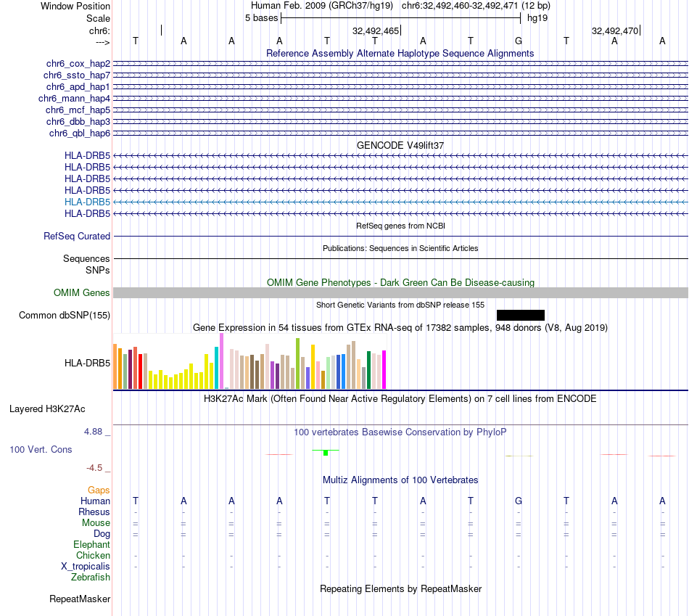The height and width of the screenshot is (616, 689).
Task: Click the gray OMIM Genes item bar
Action: coord(400,293)
